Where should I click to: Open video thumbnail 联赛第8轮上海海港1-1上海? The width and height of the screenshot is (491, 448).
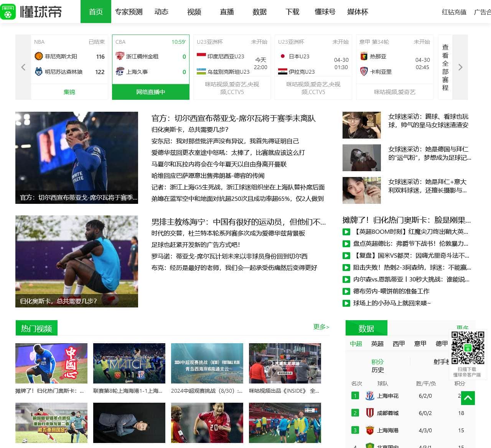coord(129,363)
